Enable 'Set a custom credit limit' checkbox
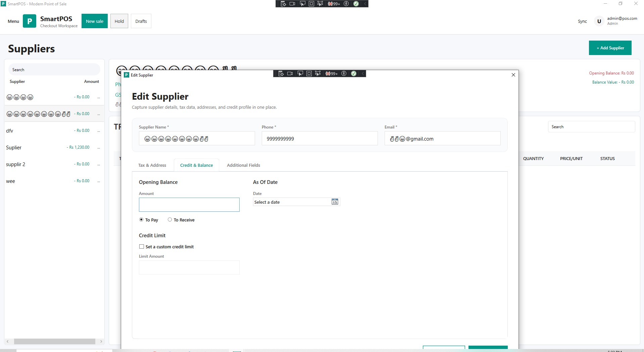The height and width of the screenshot is (352, 644). [x=142, y=247]
